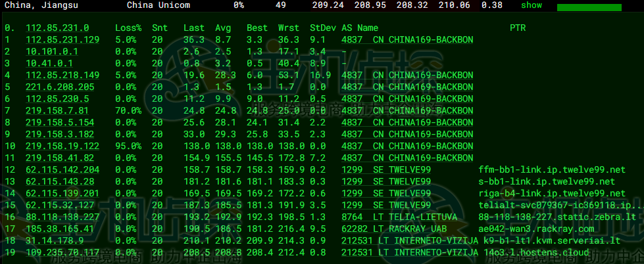
Task: Click the 95.0% loss value on hop 10
Action: tap(128, 146)
